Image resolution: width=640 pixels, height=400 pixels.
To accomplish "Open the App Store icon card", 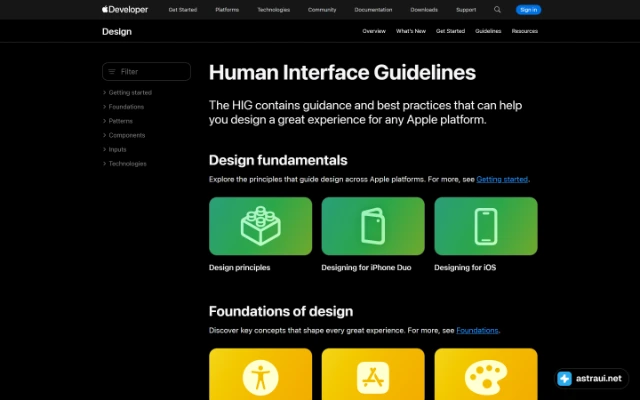I will pos(373,374).
